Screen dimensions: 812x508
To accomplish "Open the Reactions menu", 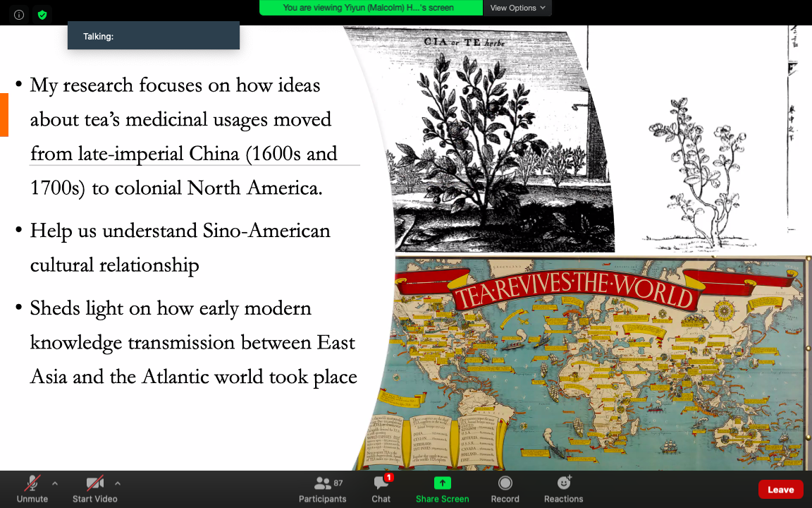I will pyautogui.click(x=563, y=489).
